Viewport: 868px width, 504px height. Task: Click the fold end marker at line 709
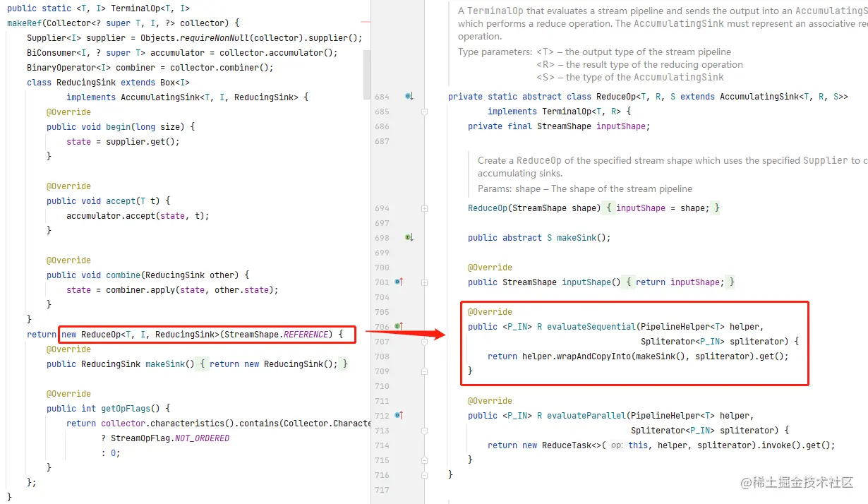424,371
